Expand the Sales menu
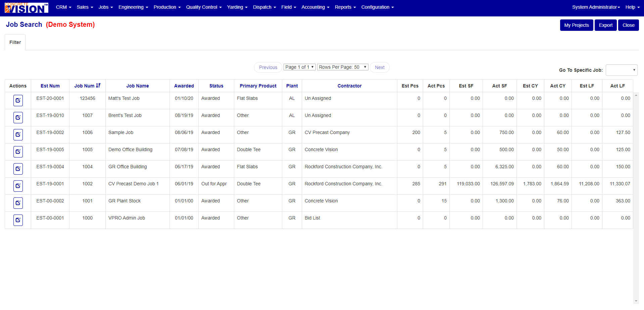Screen dimensions: 644x310 click(85, 7)
